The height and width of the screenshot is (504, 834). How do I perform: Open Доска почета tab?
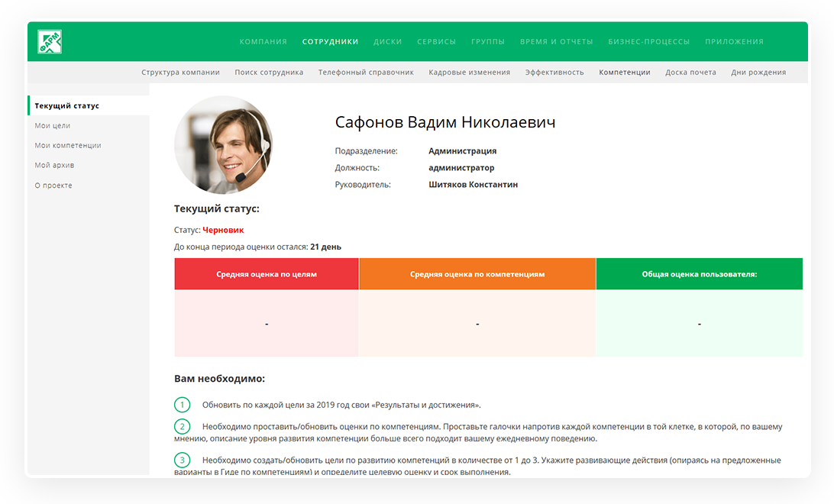click(691, 73)
